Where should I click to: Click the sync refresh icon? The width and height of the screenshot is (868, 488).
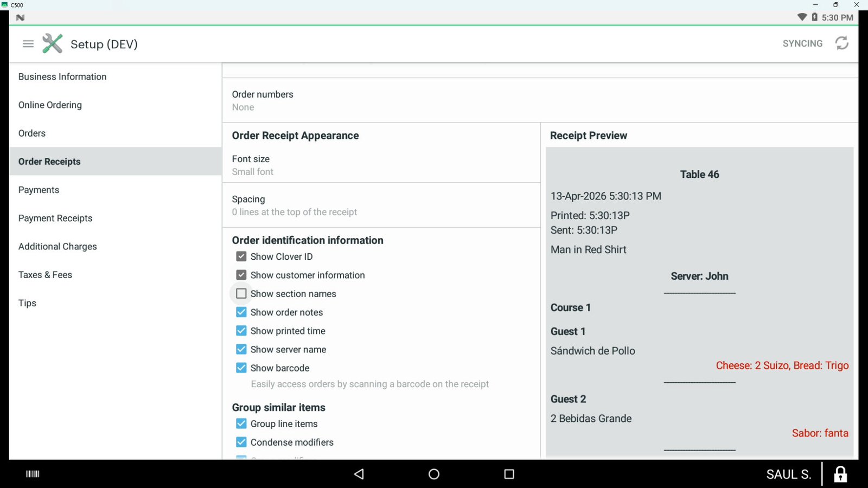842,43
